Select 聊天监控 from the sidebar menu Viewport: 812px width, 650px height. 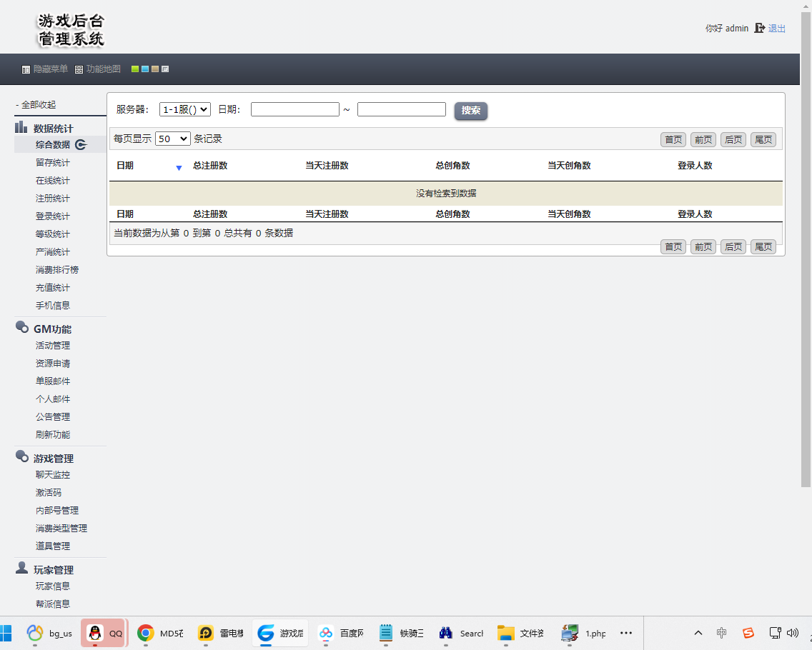point(53,474)
